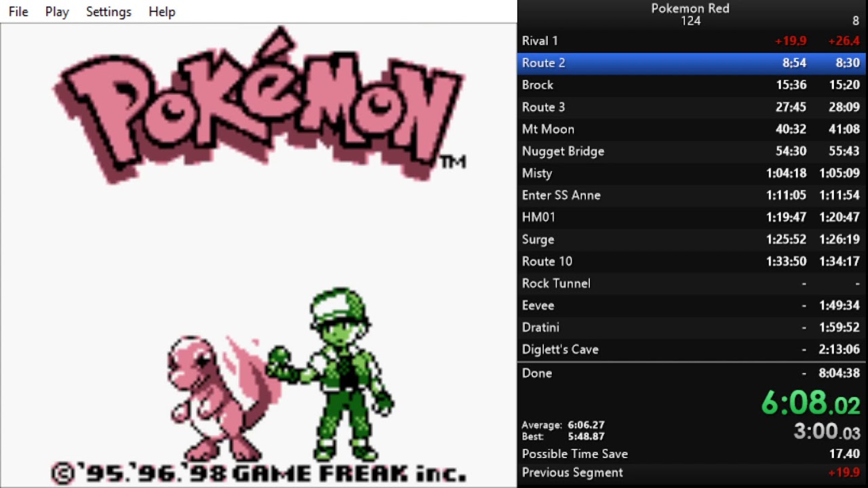The height and width of the screenshot is (488, 868).
Task: Click the green trainer sprite
Action: pyautogui.click(x=331, y=374)
